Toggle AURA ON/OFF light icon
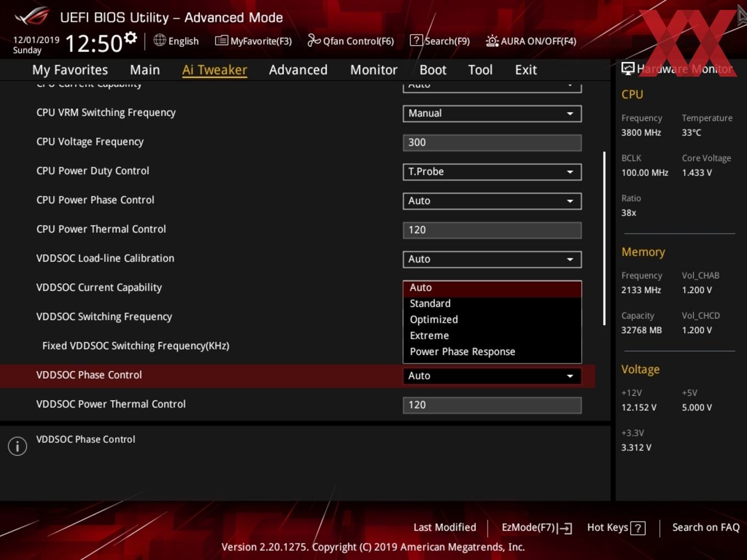The image size is (747, 560). (x=492, y=41)
